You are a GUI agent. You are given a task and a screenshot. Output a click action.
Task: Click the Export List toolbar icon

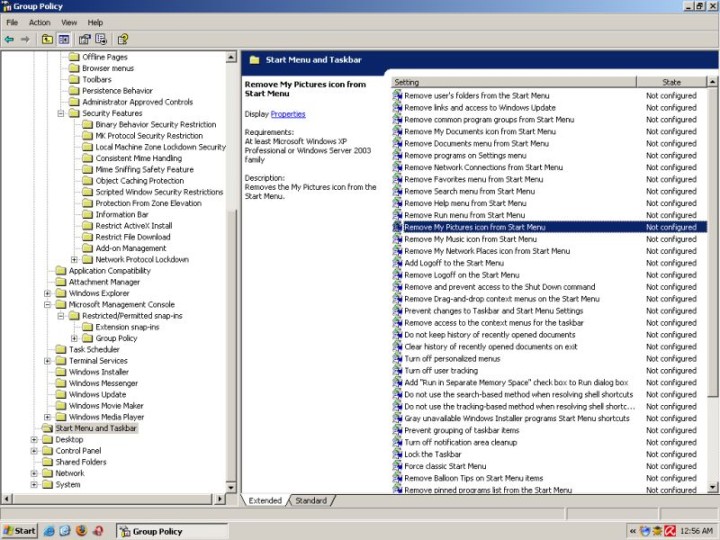click(102, 39)
